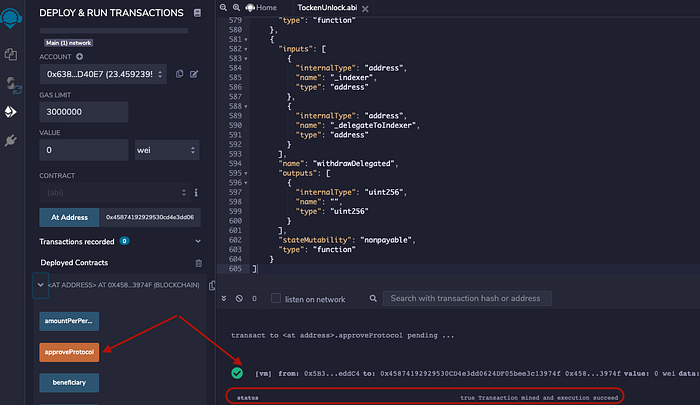Screen dimensions: 700x405
Task: Clear deployed contracts with trash icon
Action: 199,263
